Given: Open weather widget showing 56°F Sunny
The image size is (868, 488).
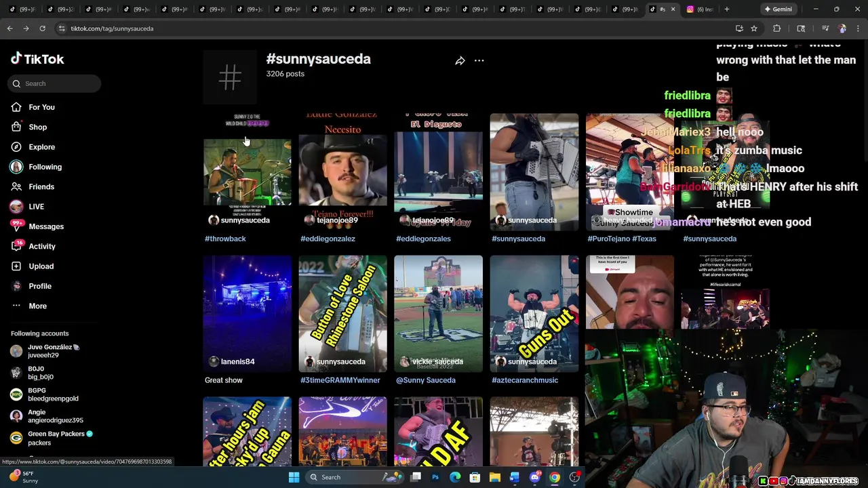Looking at the screenshot, I should (24, 477).
